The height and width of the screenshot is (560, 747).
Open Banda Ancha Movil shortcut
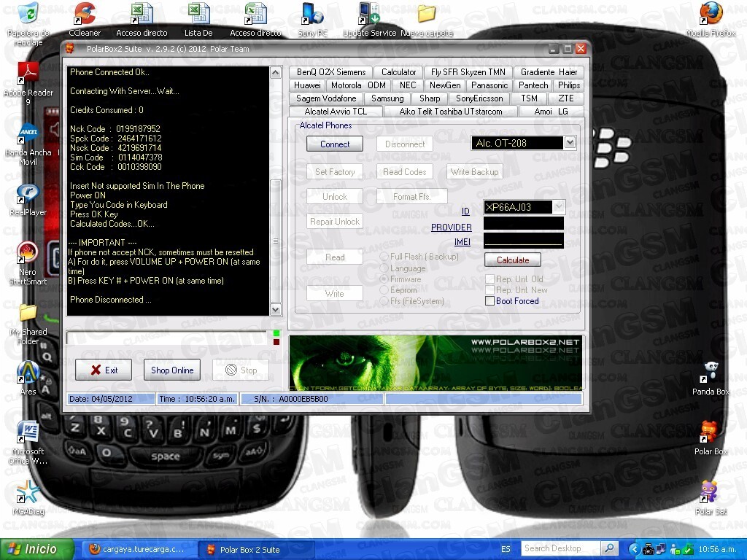(28, 144)
